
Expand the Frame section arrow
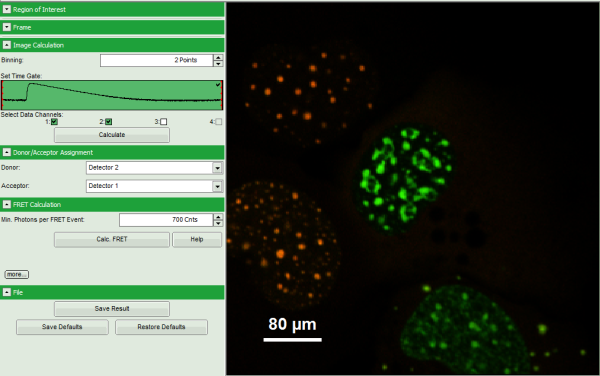(7, 27)
